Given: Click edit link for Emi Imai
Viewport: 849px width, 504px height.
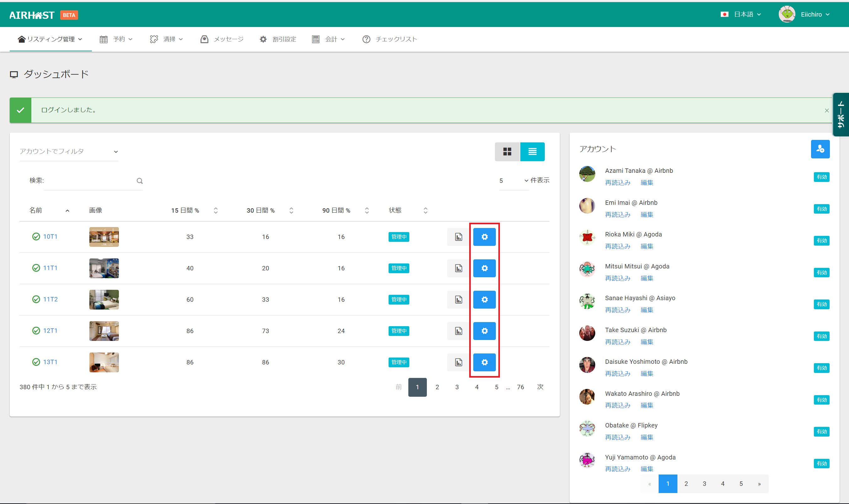Looking at the screenshot, I should [x=647, y=215].
